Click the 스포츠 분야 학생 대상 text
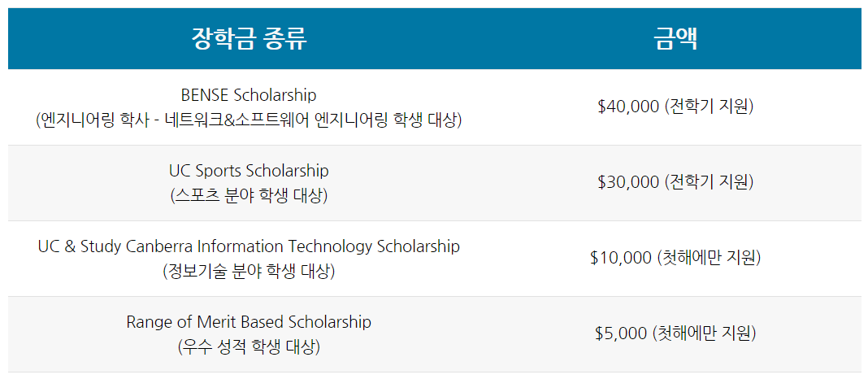Image resolution: width=868 pixels, height=379 pixels. point(249,196)
